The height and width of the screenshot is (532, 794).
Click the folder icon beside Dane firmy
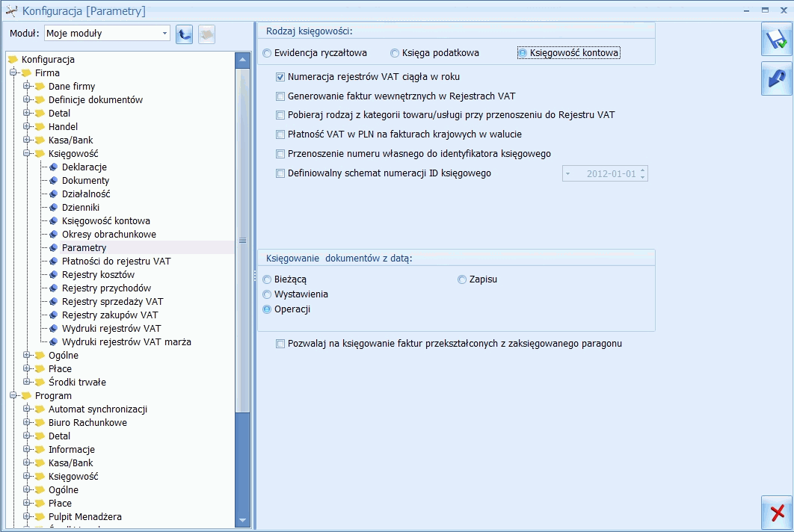pos(40,87)
